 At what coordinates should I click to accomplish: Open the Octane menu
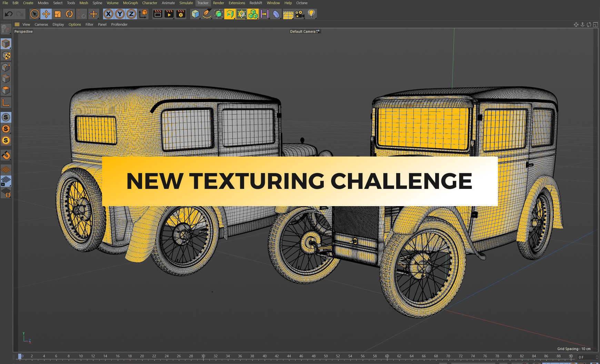(x=302, y=3)
